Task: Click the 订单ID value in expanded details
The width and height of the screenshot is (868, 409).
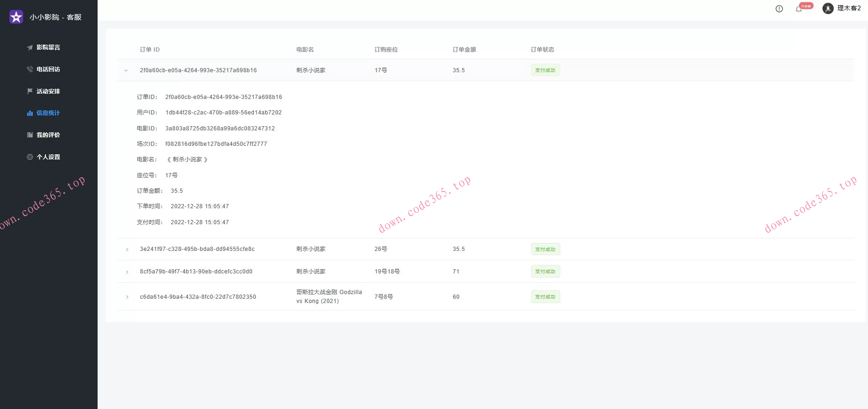Action: (x=223, y=97)
